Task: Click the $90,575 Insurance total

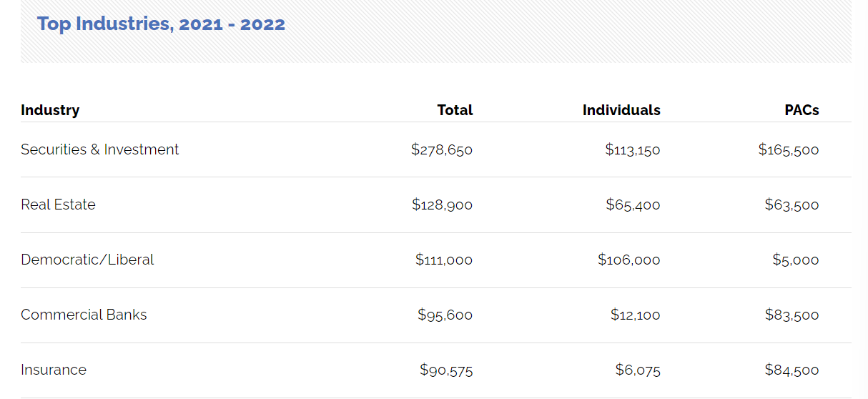Action: (x=445, y=370)
